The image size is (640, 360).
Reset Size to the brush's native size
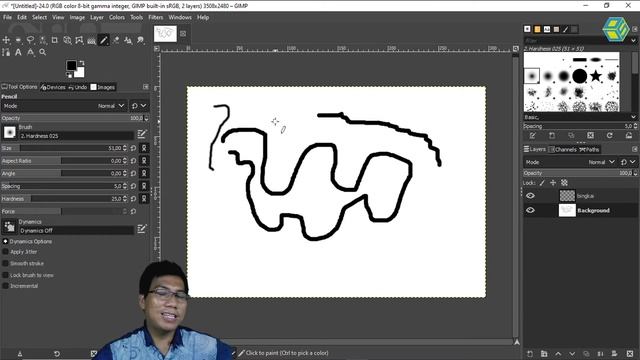tap(133, 148)
